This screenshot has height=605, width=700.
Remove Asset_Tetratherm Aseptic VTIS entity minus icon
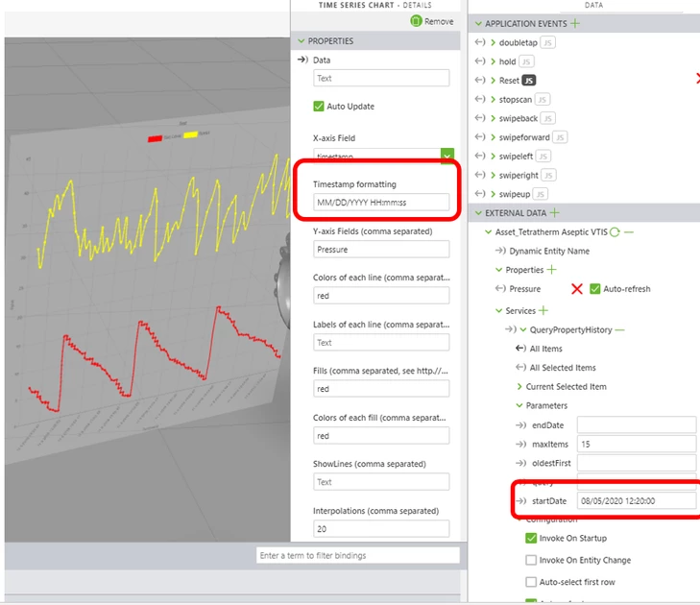(629, 231)
